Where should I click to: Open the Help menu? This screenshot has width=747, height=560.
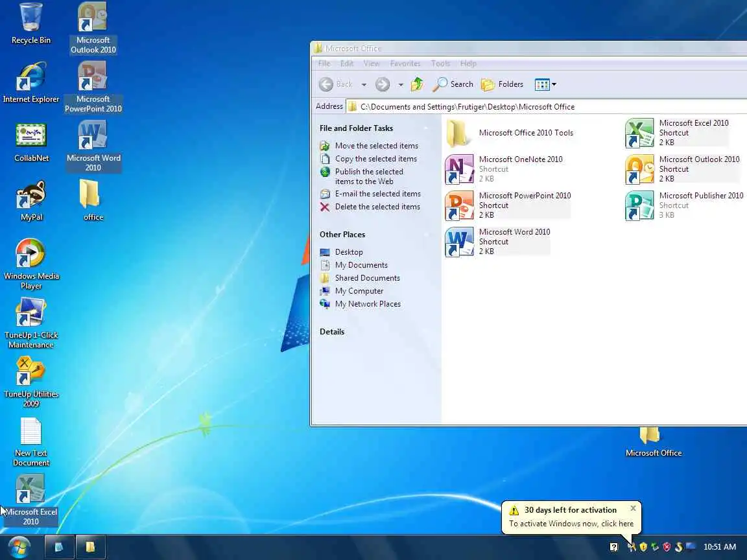[468, 64]
